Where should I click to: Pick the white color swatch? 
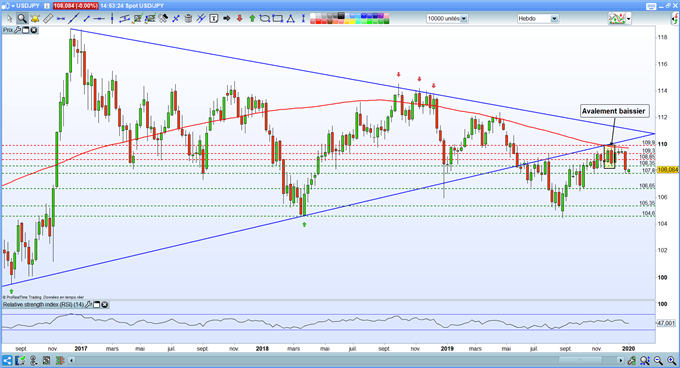coord(313,16)
